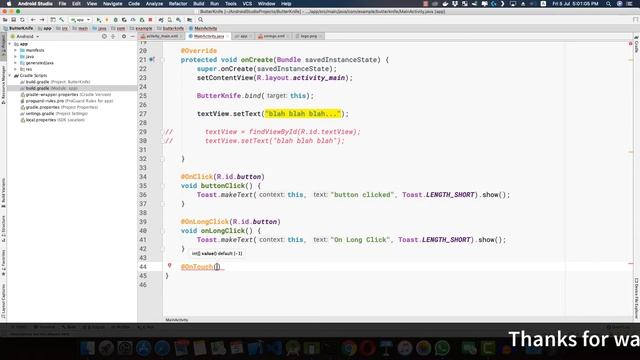Image resolution: width=640 pixels, height=360 pixels.
Task: Open the Build Variants side panel
Action: click(3, 193)
